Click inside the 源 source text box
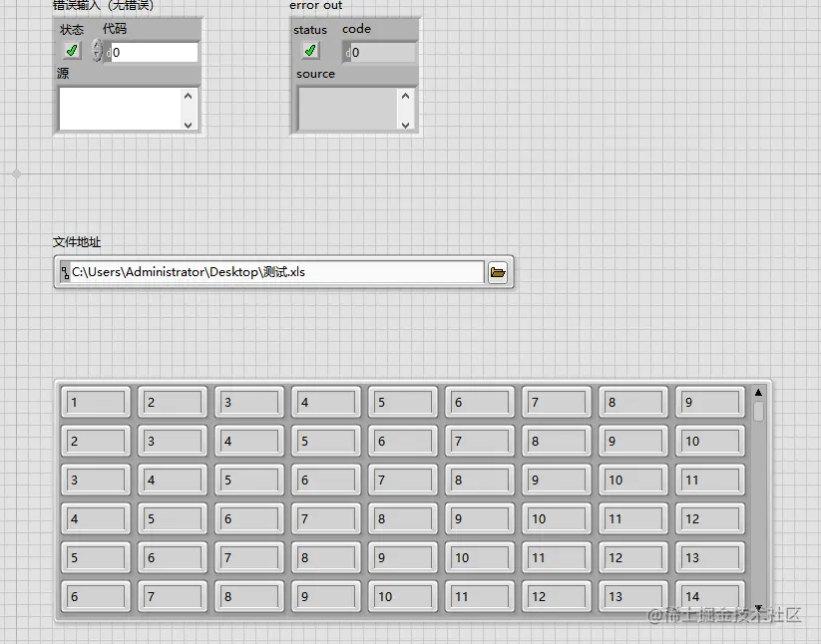This screenshot has height=644, width=821. 120,109
